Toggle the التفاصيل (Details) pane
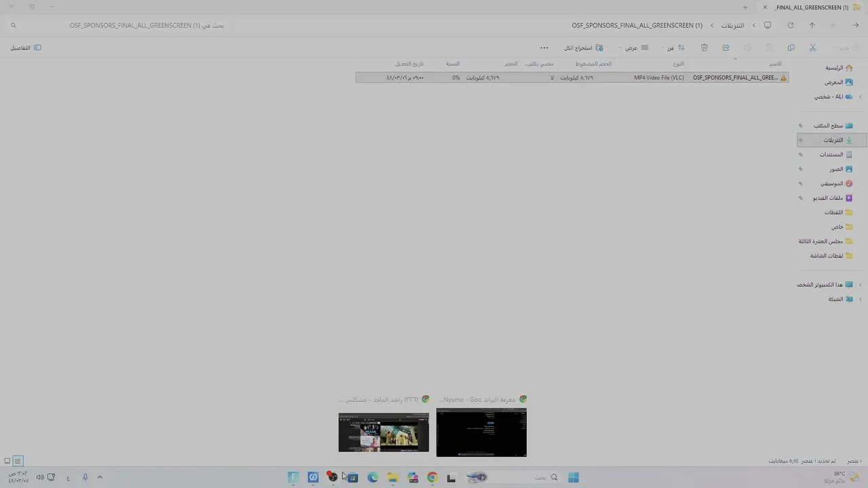This screenshot has height=488, width=868. (x=26, y=47)
